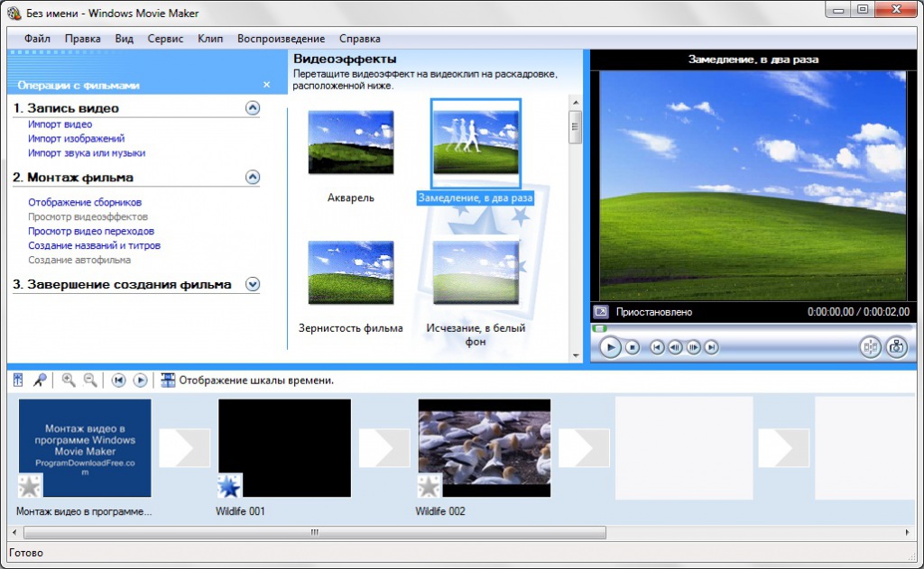924x569 pixels.
Task: Play the storyboard
Action: (140, 381)
